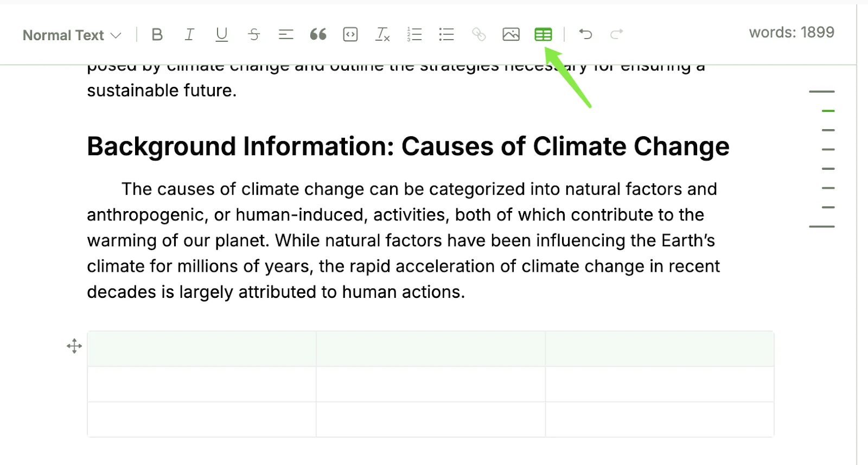This screenshot has height=465, width=868.
Task: Click the center cell of the table
Action: point(431,384)
